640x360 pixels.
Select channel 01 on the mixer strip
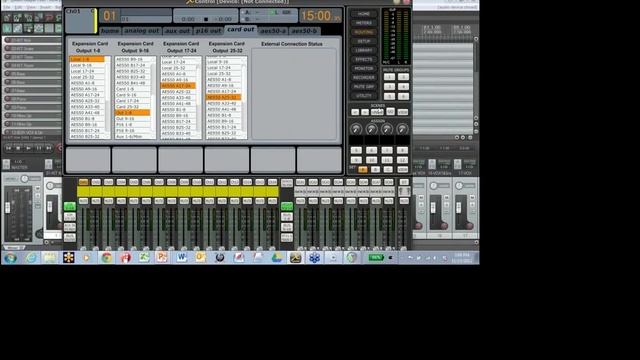(x=83, y=182)
